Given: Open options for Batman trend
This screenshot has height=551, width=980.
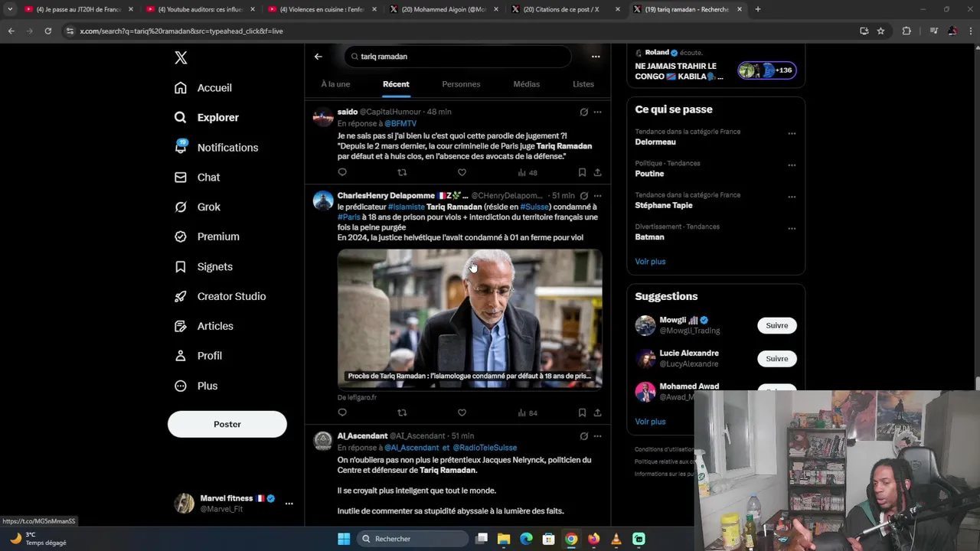Looking at the screenshot, I should 792,229.
